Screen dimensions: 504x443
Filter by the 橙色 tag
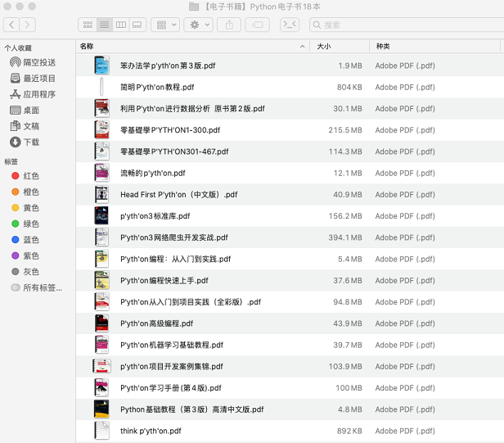[25, 192]
